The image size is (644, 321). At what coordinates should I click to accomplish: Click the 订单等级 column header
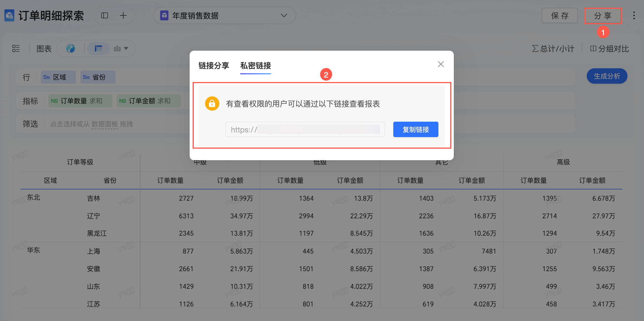80,162
